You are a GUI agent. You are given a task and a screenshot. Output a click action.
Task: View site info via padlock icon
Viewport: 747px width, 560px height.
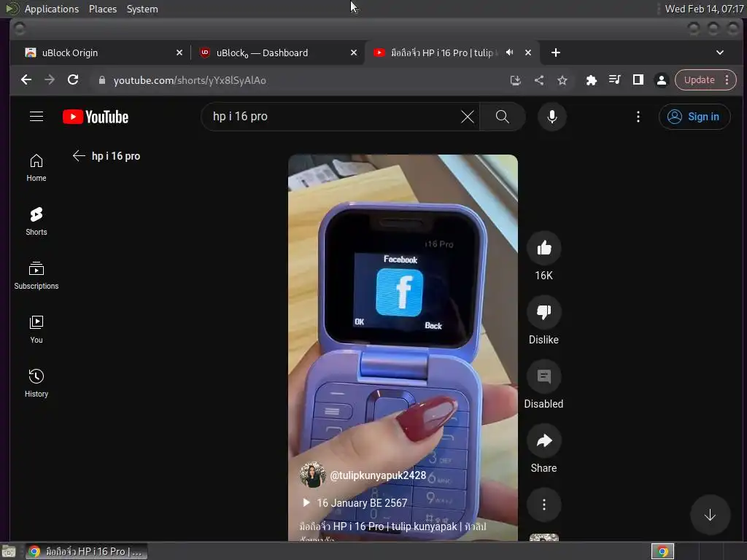coord(101,80)
